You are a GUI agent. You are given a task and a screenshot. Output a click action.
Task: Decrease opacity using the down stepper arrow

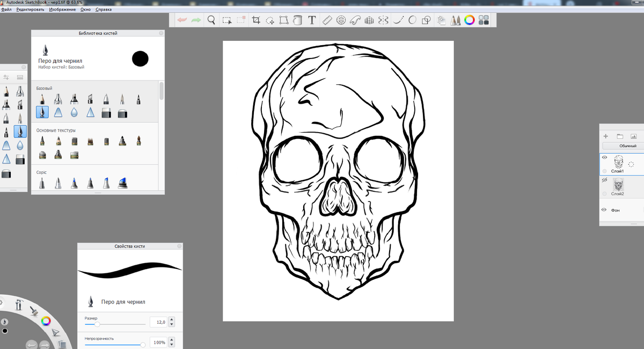click(172, 345)
